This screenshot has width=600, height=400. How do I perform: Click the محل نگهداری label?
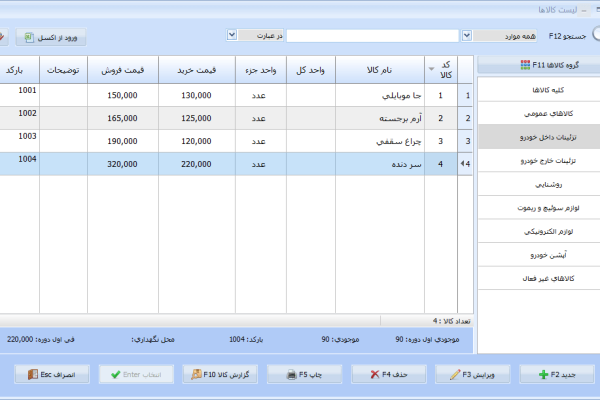[x=153, y=340]
